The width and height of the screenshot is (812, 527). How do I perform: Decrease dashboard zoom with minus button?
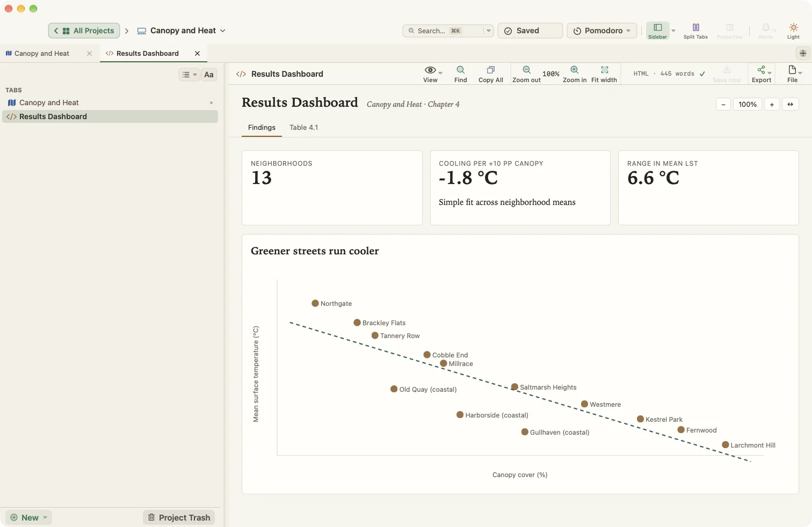[x=723, y=104]
